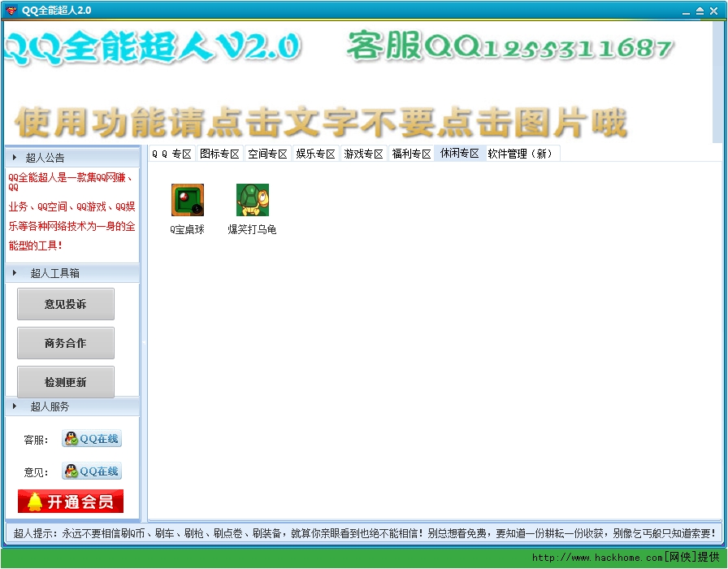728x569 pixels.
Task: Select the 娱乐专区 tab
Action: coord(316,154)
